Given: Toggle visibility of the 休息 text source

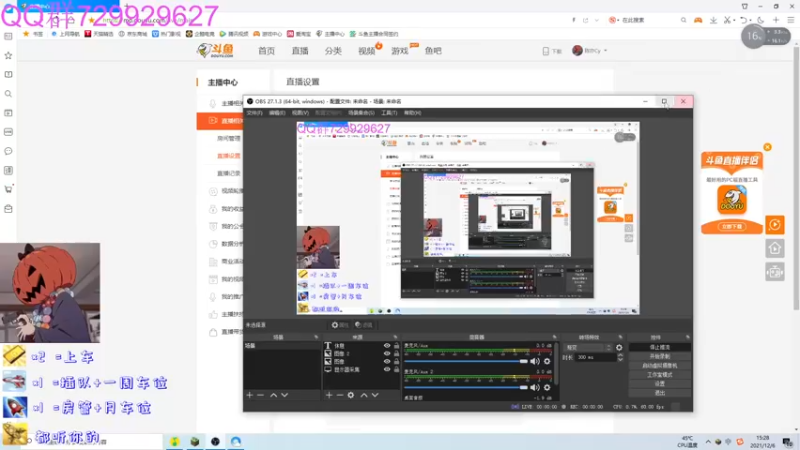Looking at the screenshot, I should [x=387, y=345].
